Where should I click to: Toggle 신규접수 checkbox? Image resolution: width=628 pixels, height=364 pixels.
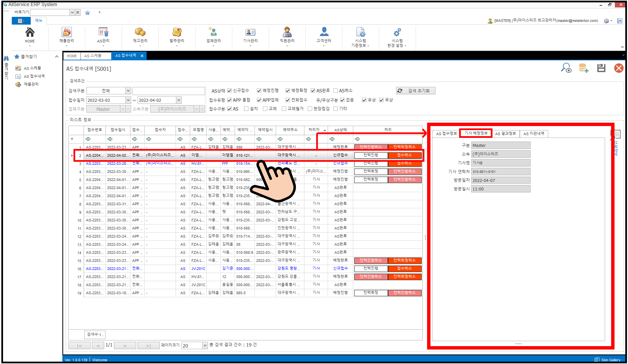(229, 90)
